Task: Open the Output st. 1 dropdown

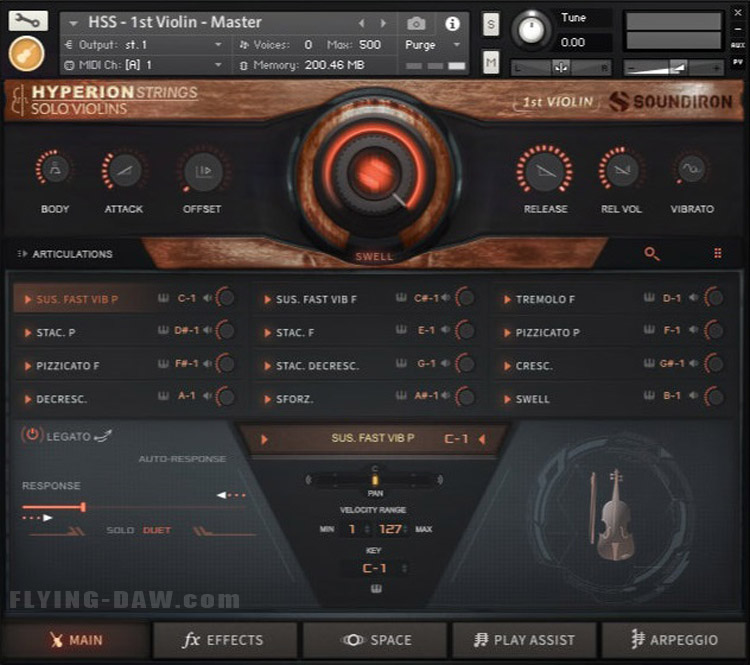Action: point(143,44)
